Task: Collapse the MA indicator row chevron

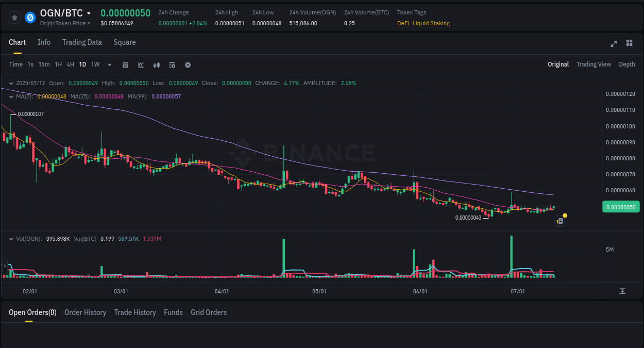Action: [x=11, y=96]
